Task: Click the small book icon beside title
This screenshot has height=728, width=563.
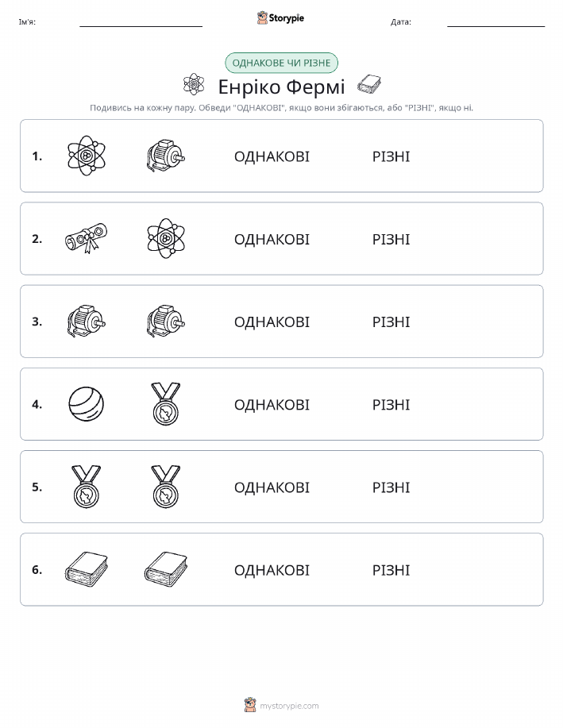Action: tap(369, 84)
